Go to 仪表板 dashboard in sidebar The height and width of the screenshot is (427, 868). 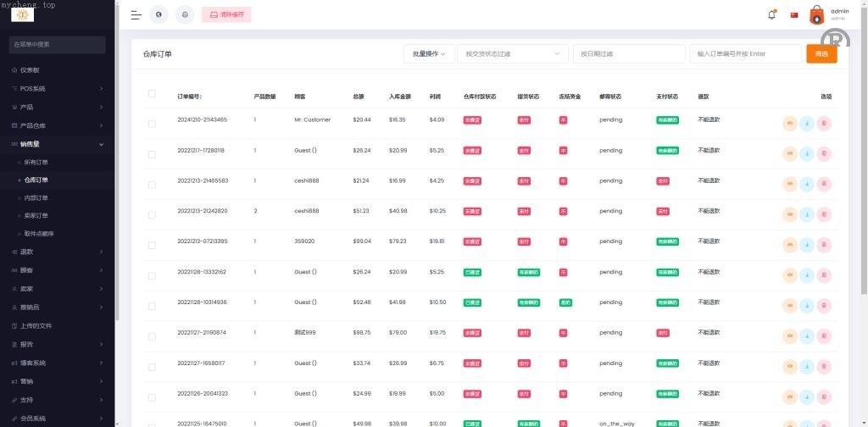pyautogui.click(x=30, y=69)
